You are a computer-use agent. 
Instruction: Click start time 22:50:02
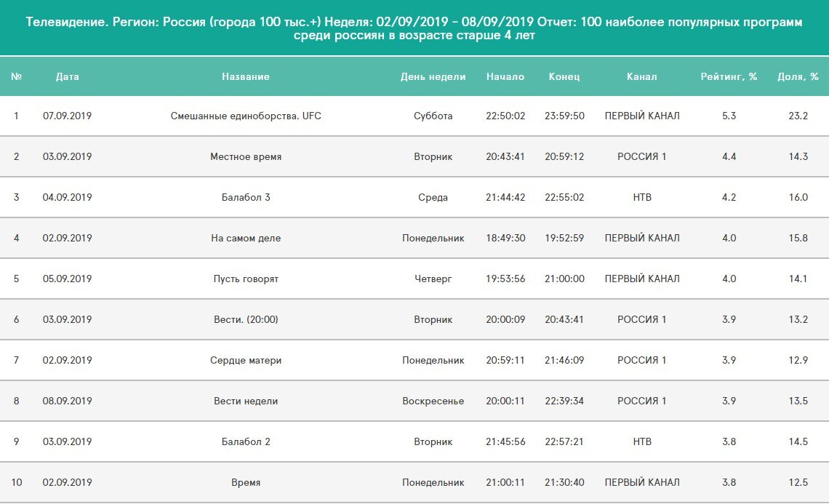tap(505, 116)
